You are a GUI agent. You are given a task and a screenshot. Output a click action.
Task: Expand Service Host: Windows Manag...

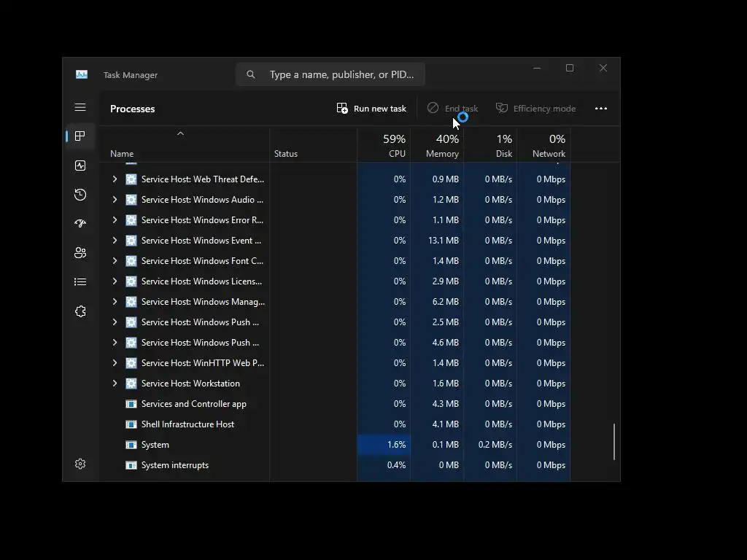click(x=115, y=302)
